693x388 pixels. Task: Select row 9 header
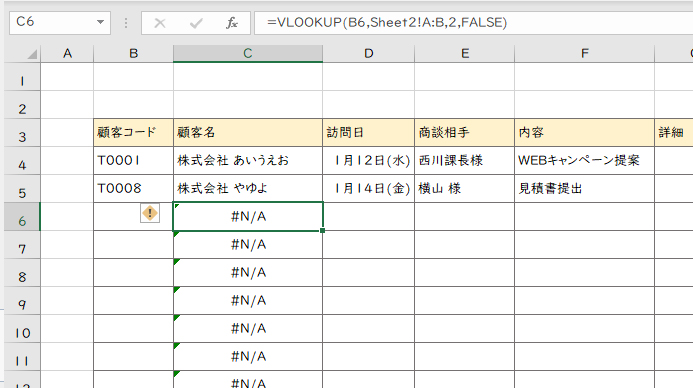(22, 301)
